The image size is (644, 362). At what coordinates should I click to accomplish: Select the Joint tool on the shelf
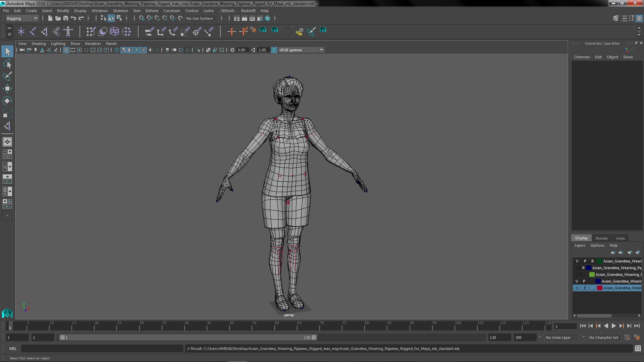click(33, 32)
